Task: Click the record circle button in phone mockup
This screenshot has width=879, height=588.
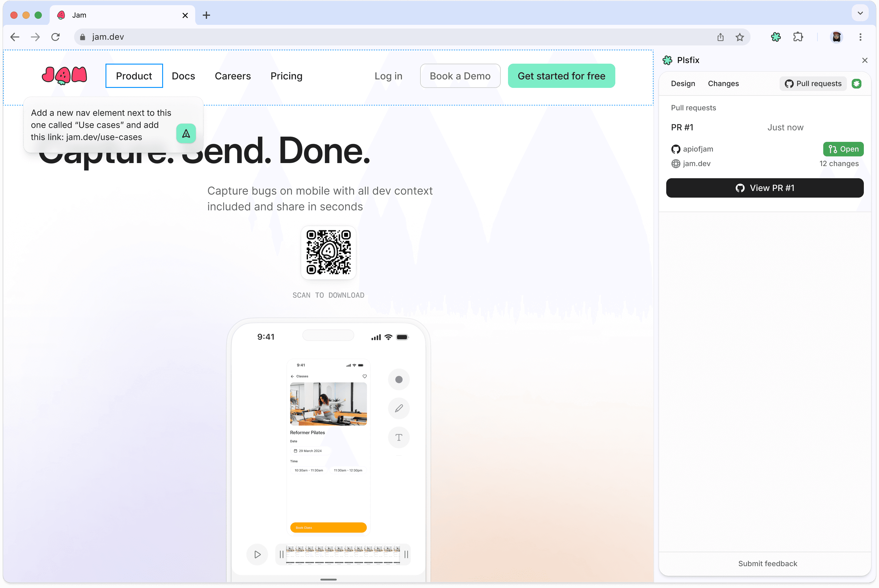Action: [x=399, y=379]
